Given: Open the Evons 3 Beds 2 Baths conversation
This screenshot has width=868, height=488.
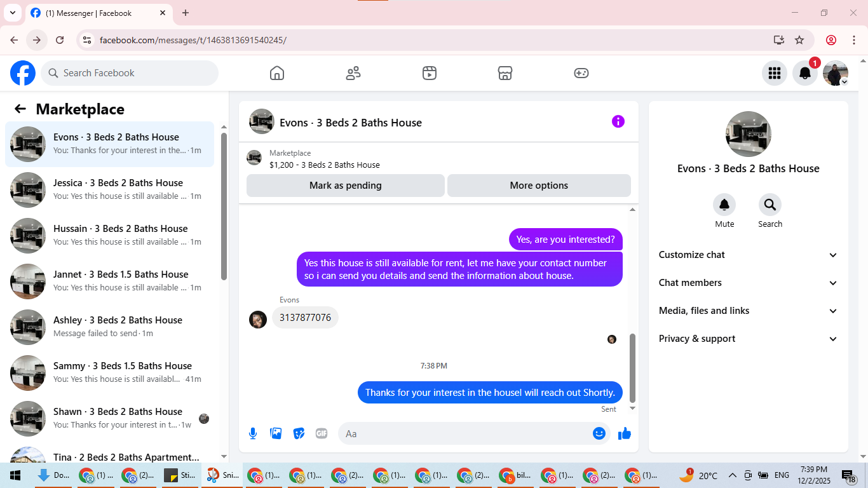Looking at the screenshot, I should (109, 144).
